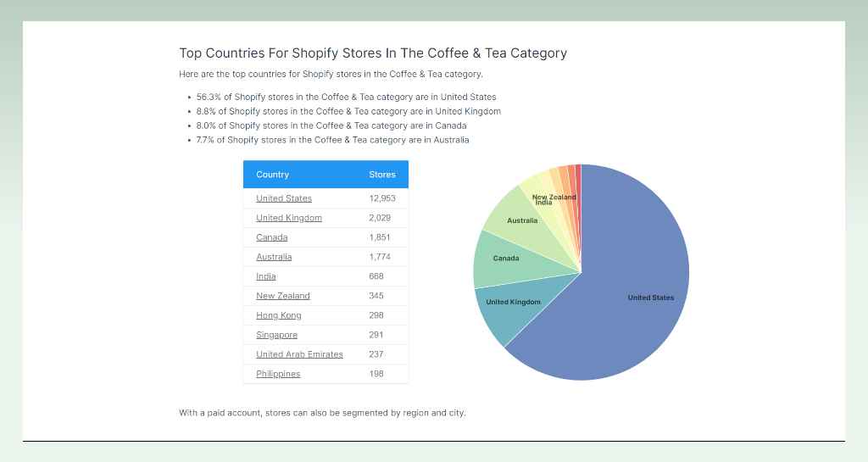
Task: Open the United Arab Emirates link
Action: pyautogui.click(x=299, y=354)
